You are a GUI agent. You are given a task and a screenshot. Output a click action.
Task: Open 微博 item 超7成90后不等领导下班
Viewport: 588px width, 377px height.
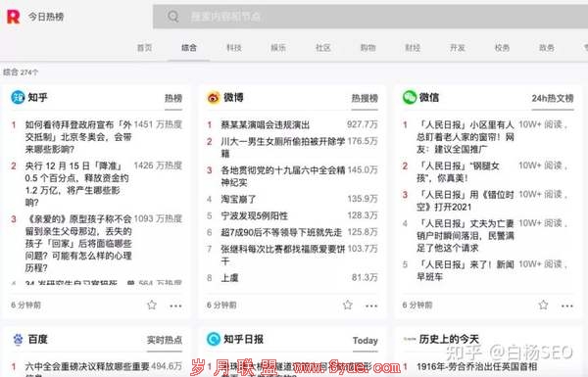click(281, 232)
